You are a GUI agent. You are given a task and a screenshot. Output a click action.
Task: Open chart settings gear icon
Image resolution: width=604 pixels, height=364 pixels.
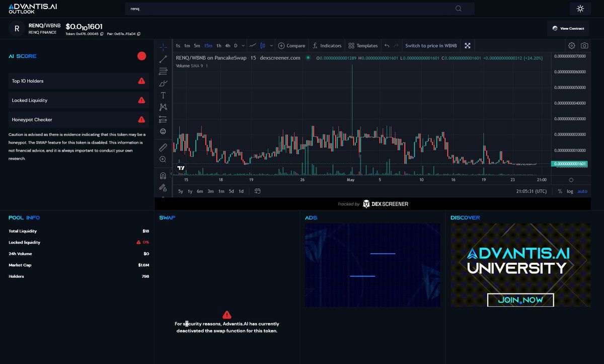572,45
